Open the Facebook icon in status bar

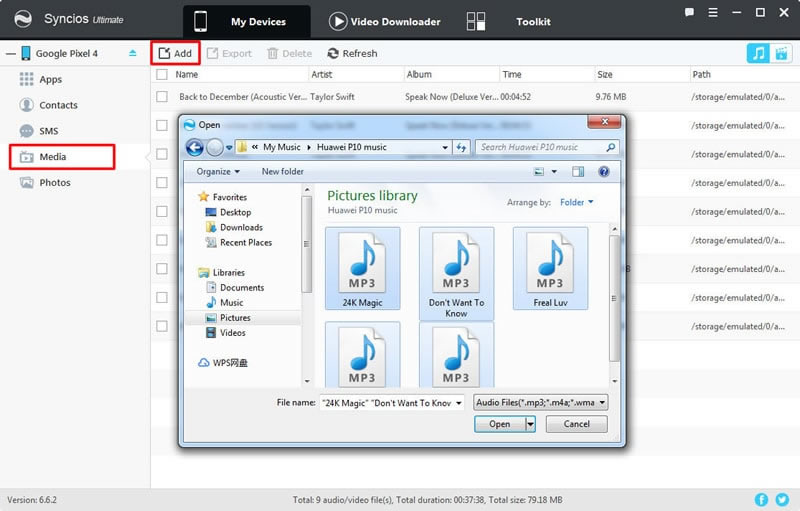[761, 499]
